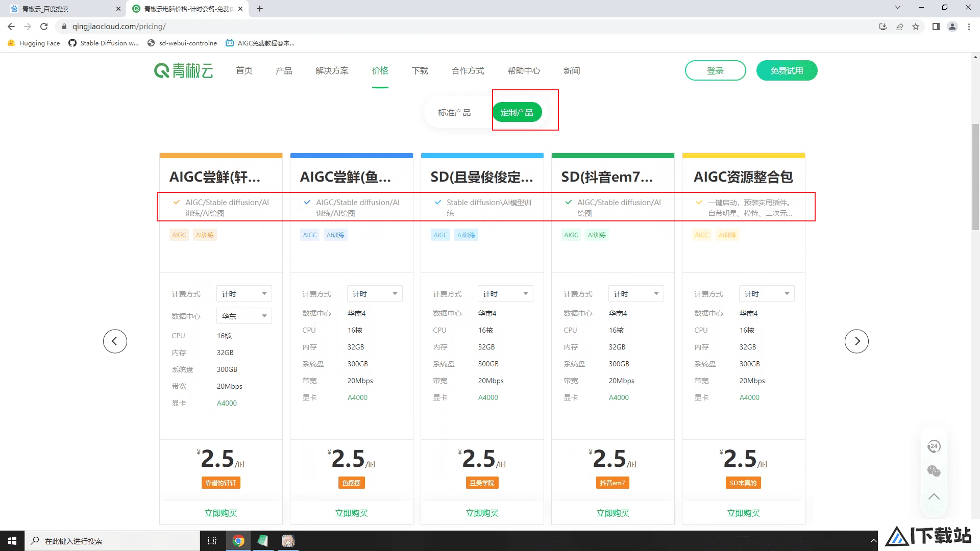Click the 登录 button
Screen dimensions: 980x551
click(x=715, y=70)
